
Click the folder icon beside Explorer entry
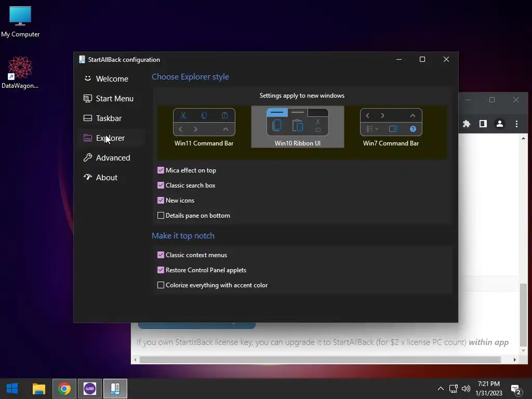[x=87, y=138]
